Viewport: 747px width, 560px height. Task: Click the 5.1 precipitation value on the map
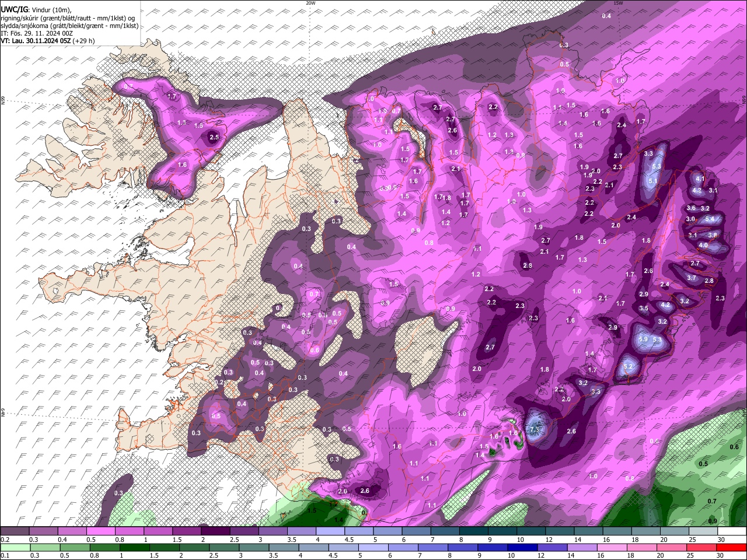[x=653, y=181]
